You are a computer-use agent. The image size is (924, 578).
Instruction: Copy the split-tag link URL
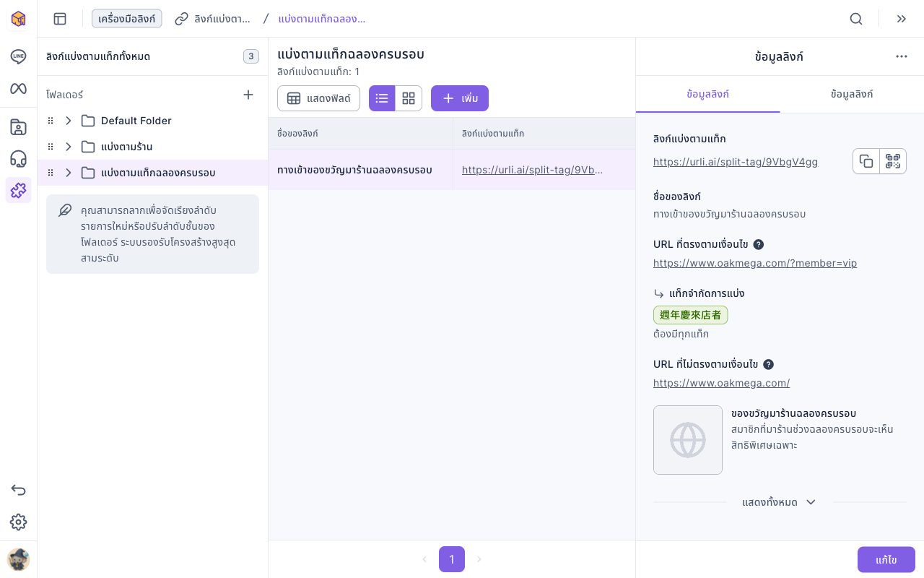click(x=866, y=161)
